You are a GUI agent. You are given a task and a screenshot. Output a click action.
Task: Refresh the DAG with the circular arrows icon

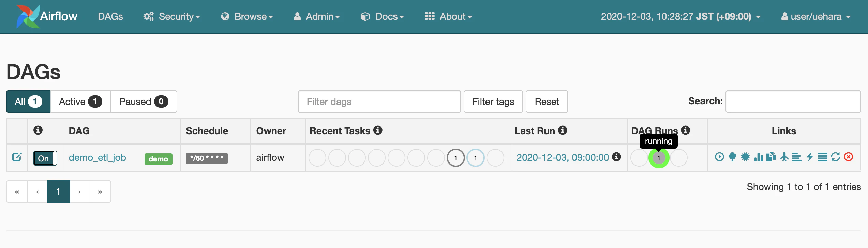point(836,157)
